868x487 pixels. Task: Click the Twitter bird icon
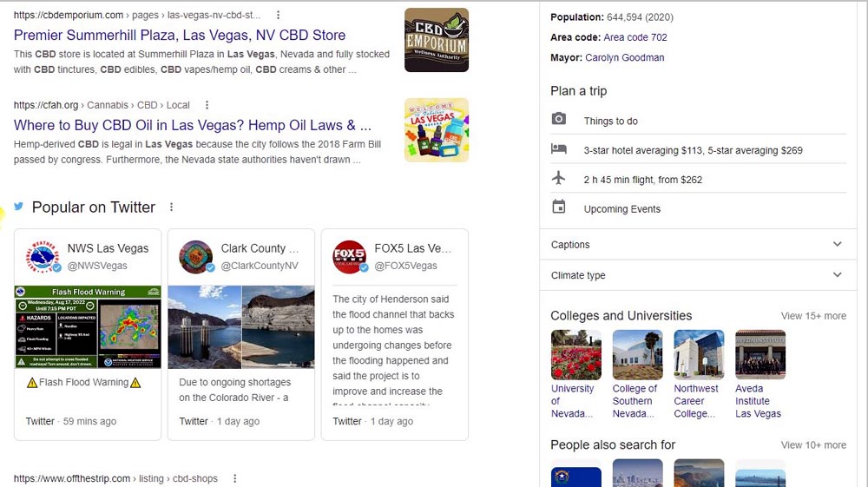pyautogui.click(x=18, y=207)
